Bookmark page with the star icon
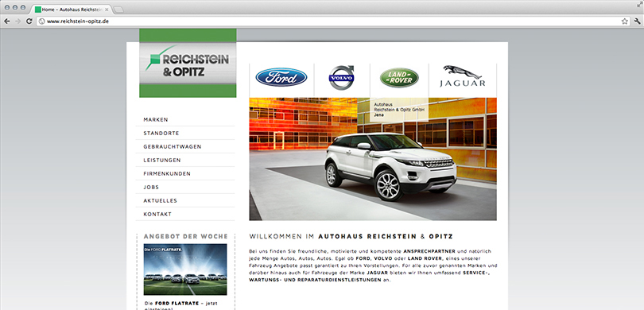 625,21
